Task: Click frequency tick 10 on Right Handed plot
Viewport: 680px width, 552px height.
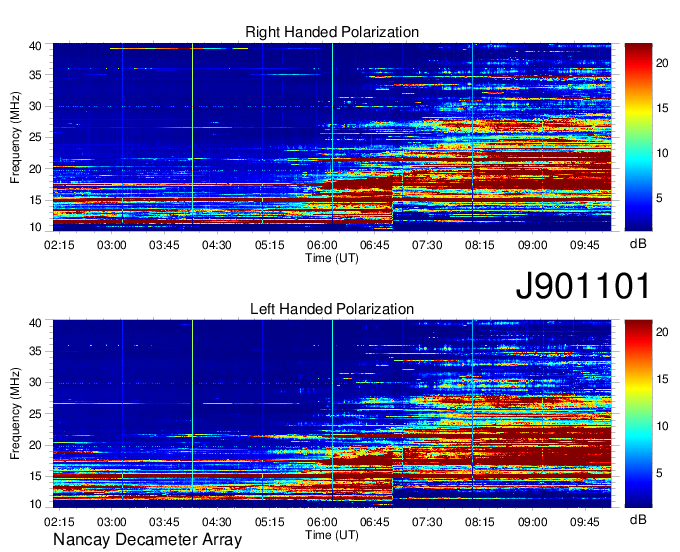Action: point(35,227)
